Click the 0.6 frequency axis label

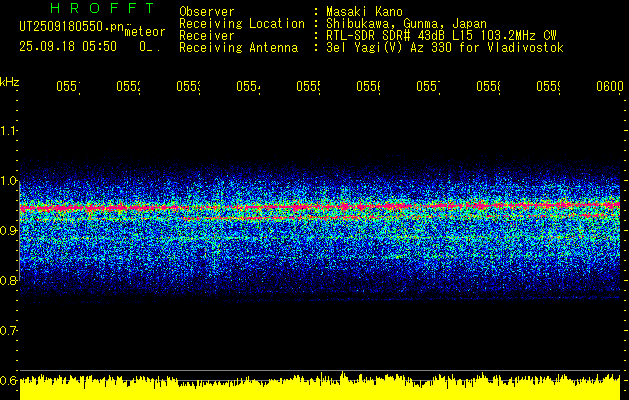(x=8, y=380)
